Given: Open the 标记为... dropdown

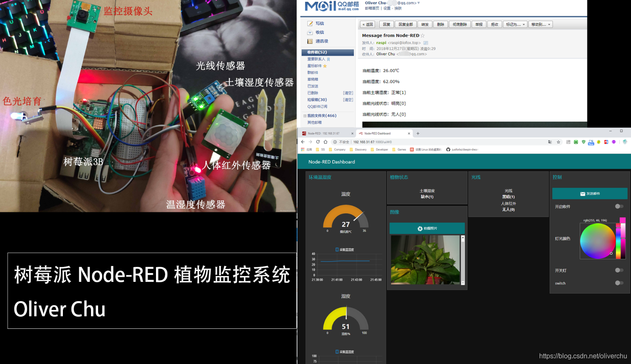Looking at the screenshot, I should pyautogui.click(x=515, y=24).
